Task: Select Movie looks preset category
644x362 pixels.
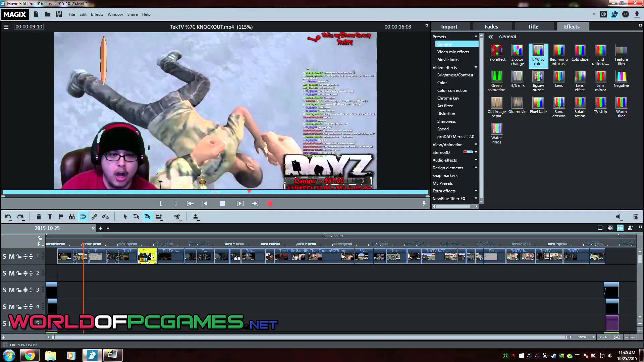Action: pyautogui.click(x=448, y=60)
